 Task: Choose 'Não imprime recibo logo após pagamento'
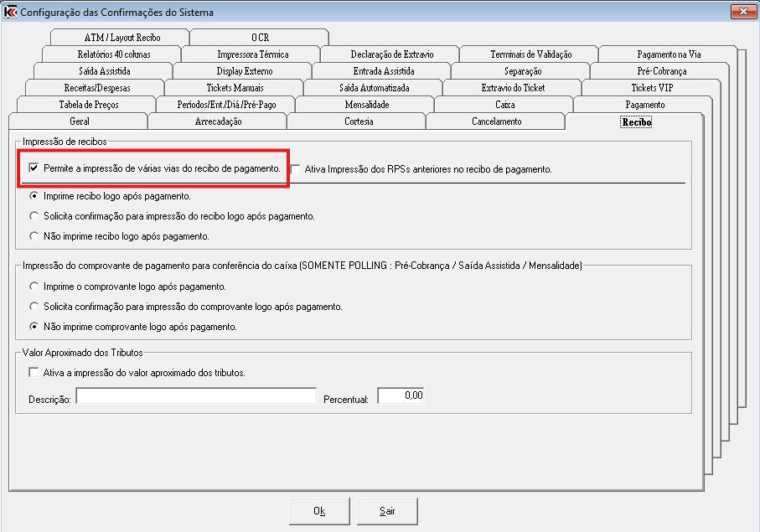pyautogui.click(x=34, y=236)
